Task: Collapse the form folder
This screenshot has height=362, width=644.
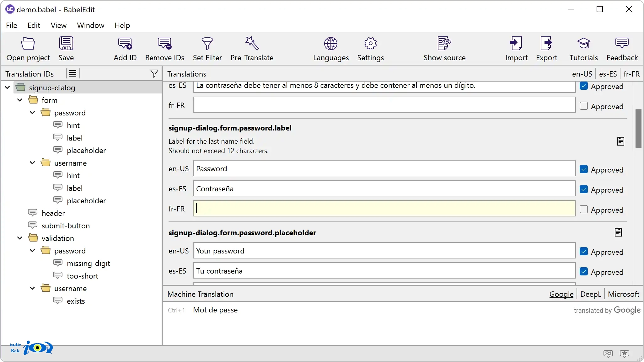Action: pos(20,100)
